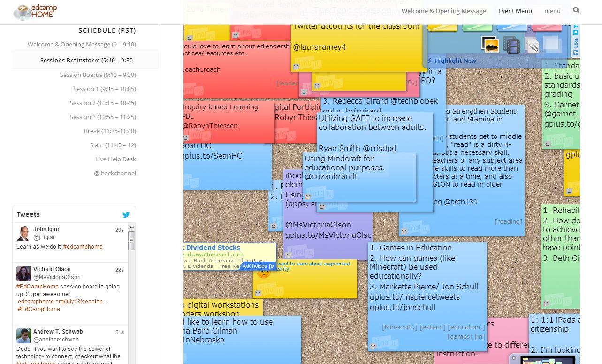The image size is (602, 364).
Task: Click Andrew T. Schwab's tweet avatar
Action: 23,335
